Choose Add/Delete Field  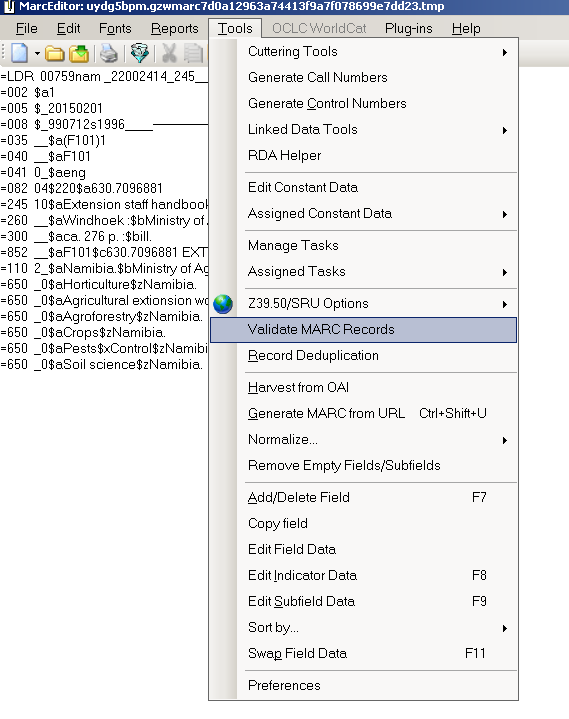click(363, 498)
